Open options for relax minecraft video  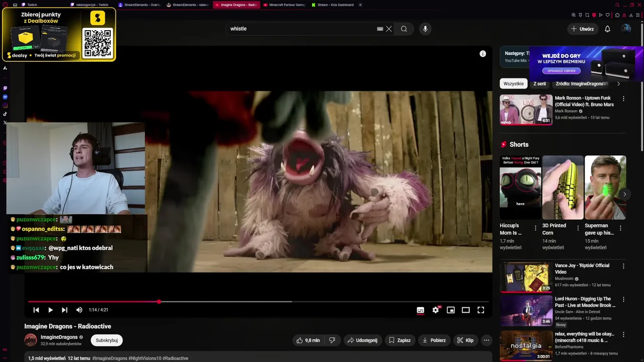623,334
